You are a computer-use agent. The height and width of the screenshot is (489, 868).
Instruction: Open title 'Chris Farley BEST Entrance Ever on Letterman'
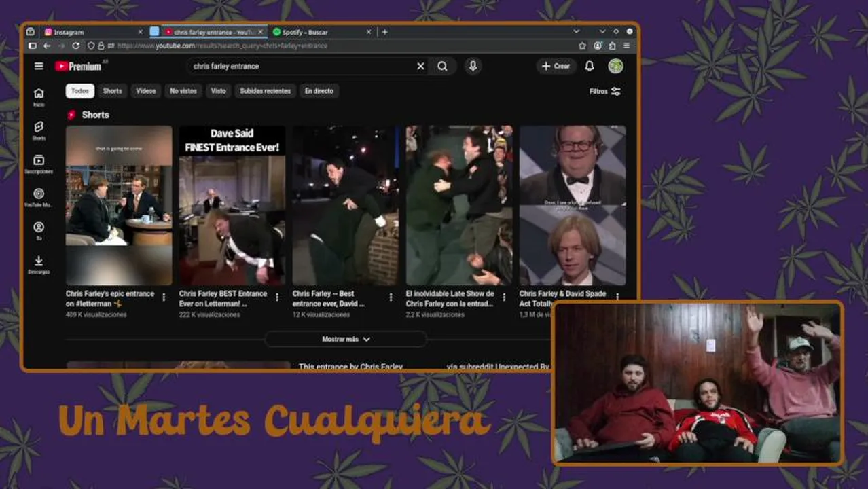point(223,299)
